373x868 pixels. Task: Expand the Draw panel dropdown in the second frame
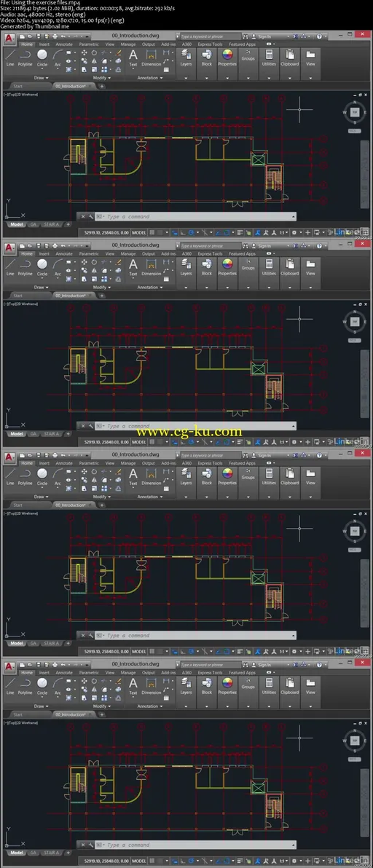[42, 288]
